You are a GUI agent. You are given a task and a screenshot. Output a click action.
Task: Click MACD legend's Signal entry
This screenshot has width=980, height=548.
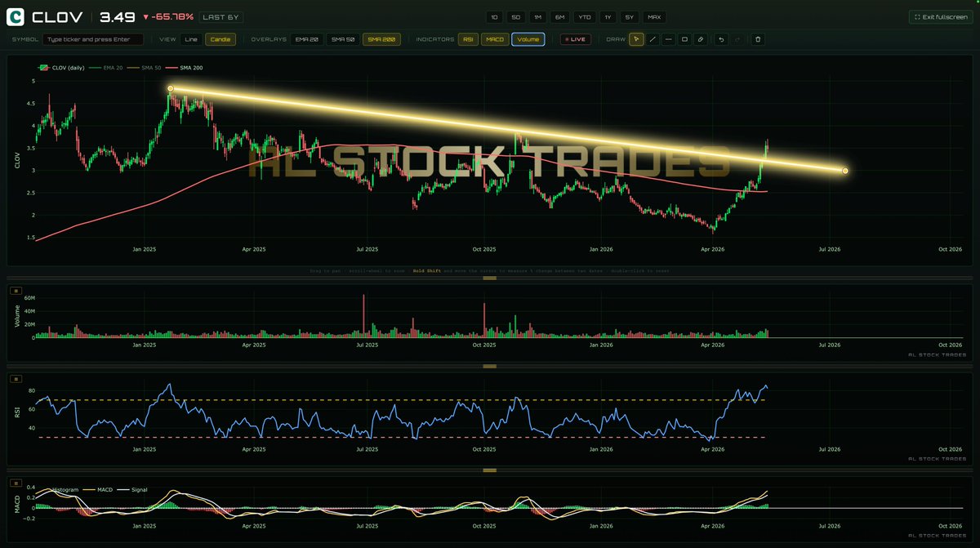tap(133, 489)
